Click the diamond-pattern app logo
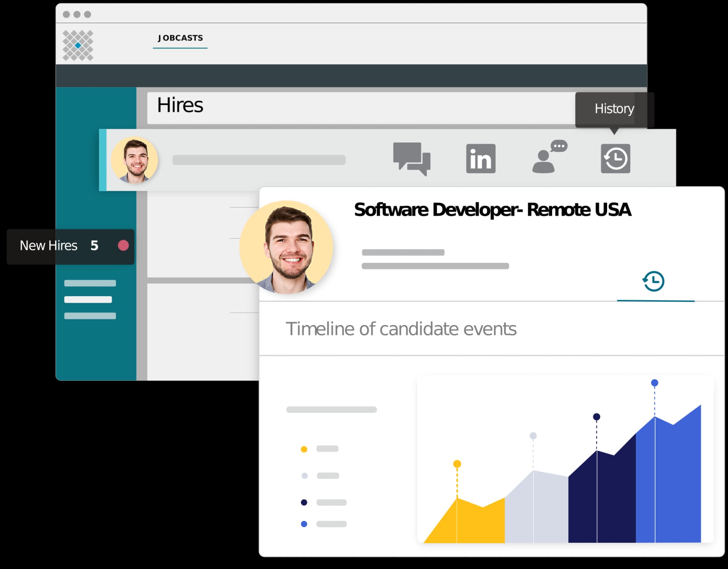The height and width of the screenshot is (569, 728). click(x=78, y=46)
